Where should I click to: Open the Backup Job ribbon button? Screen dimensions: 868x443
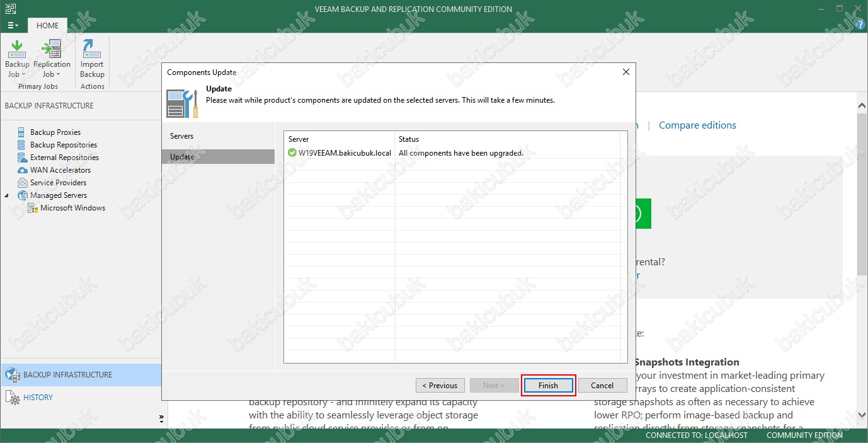[17, 59]
